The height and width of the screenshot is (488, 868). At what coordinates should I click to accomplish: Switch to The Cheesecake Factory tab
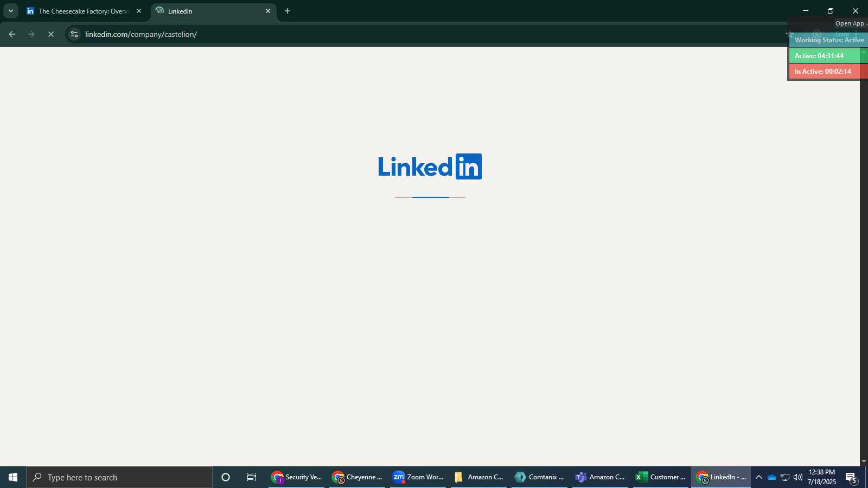tap(84, 11)
